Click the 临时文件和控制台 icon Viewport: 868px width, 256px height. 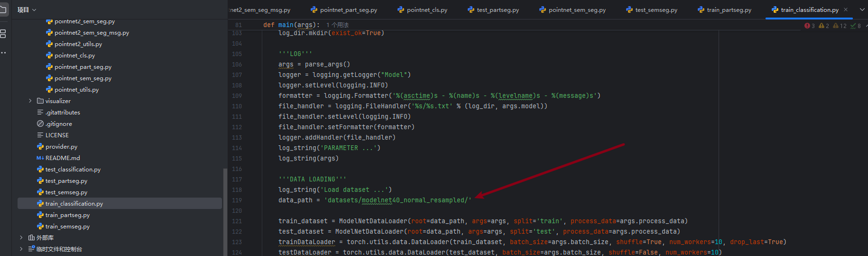(31, 249)
